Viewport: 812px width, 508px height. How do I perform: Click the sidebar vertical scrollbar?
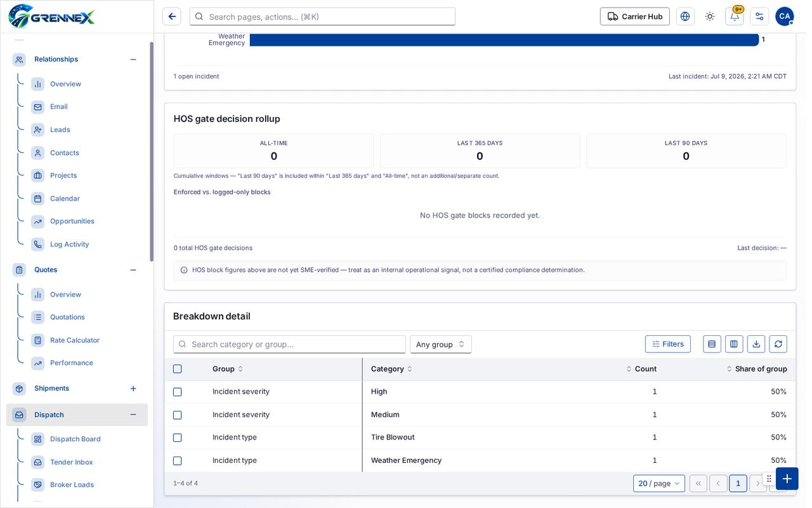(x=152, y=151)
